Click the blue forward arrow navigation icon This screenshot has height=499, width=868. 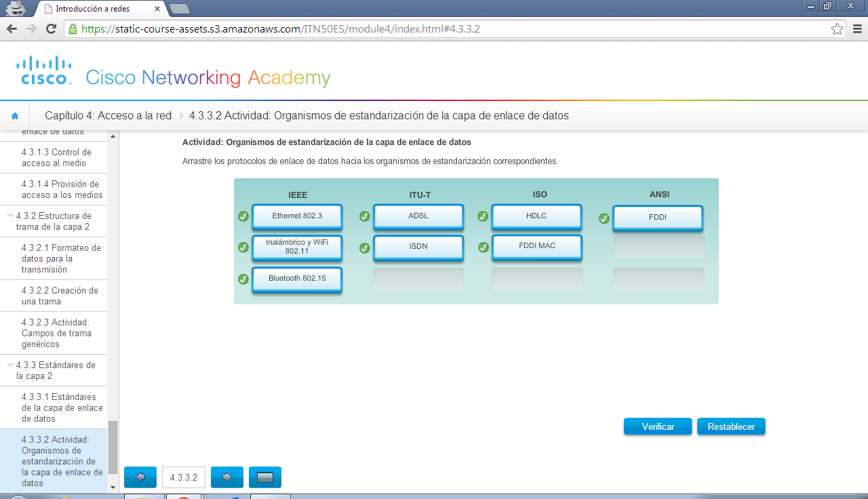[x=226, y=477]
